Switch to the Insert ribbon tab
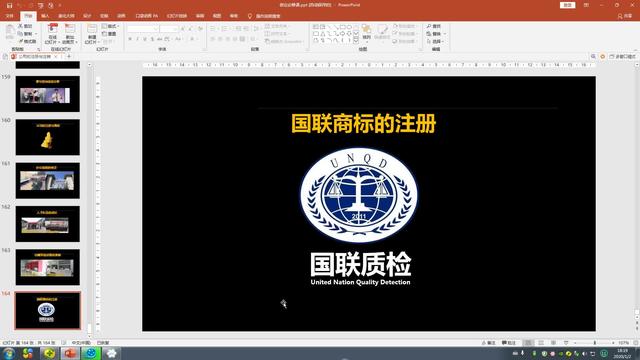The height and width of the screenshot is (360, 640). point(45,16)
